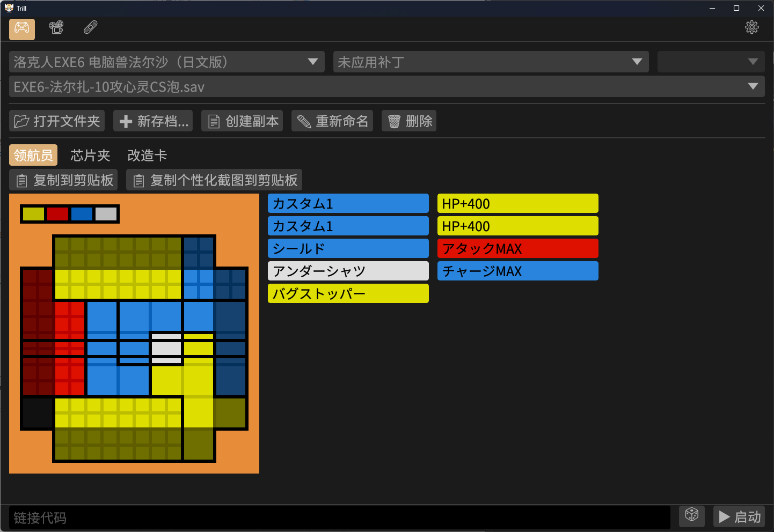
Task: Click 创建副本 duplicate save button
Action: (243, 121)
